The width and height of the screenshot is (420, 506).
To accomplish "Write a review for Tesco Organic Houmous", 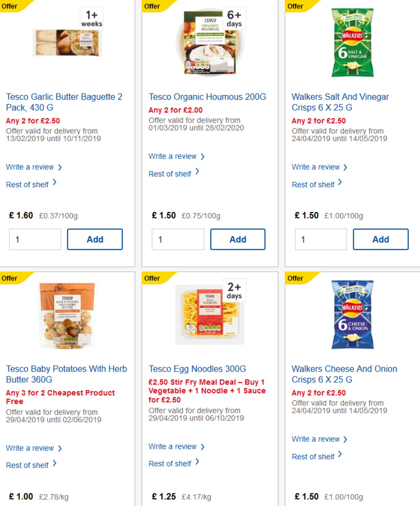I will (173, 156).
